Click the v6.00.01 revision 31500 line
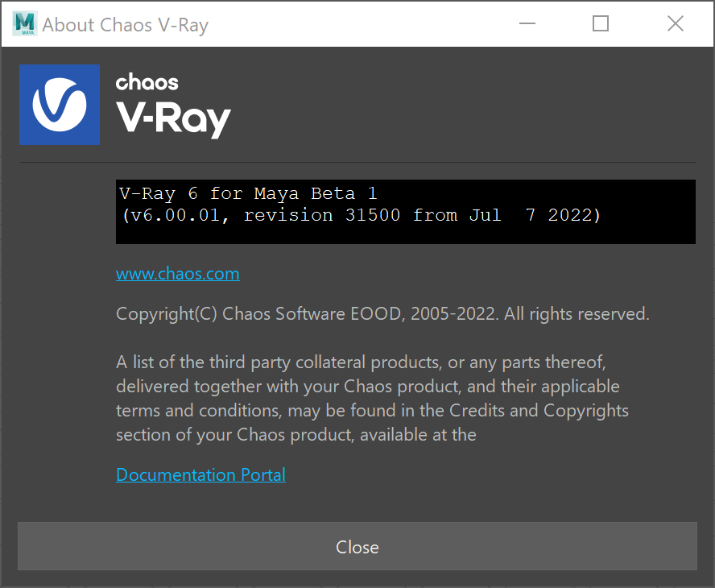 click(362, 215)
